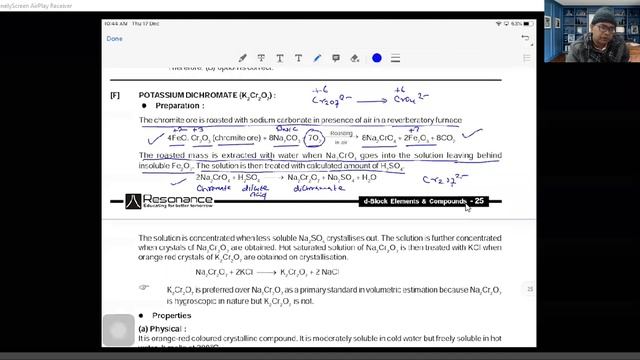
Task: Select the highlighter marker tool
Action: tap(242, 58)
